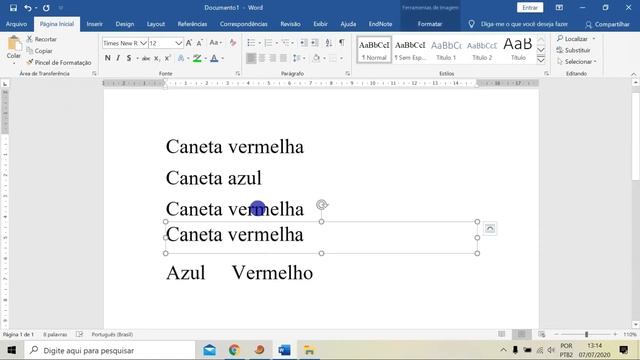Open the Arquivo menu
Screen dimensions: 640x360
16,24
